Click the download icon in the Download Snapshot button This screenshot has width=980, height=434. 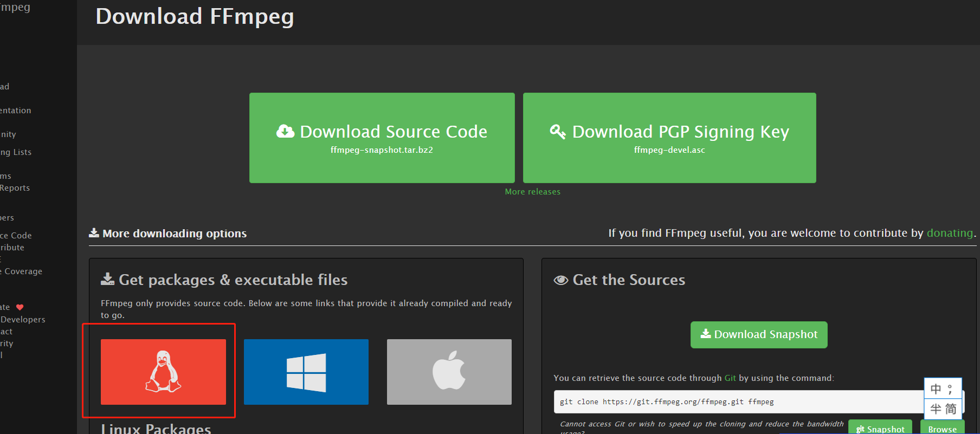coord(706,334)
